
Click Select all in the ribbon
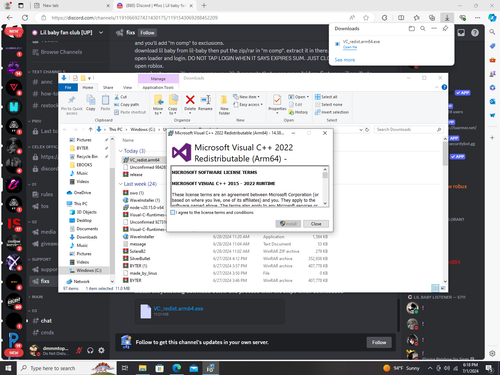click(326, 97)
